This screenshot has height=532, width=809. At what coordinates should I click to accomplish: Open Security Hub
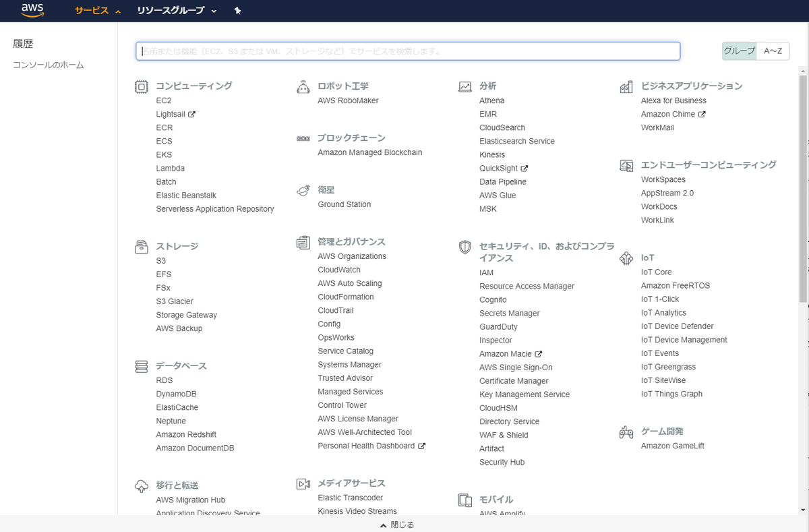pyautogui.click(x=502, y=462)
